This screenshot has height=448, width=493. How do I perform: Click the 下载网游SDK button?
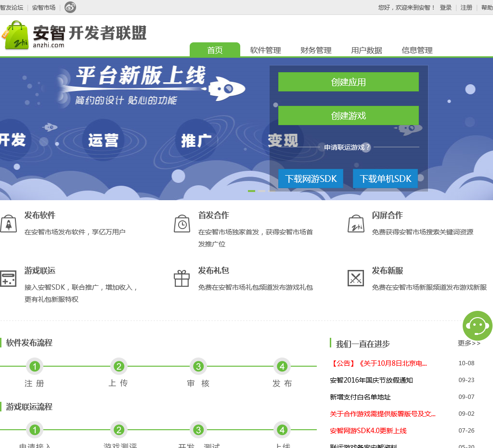click(x=311, y=179)
